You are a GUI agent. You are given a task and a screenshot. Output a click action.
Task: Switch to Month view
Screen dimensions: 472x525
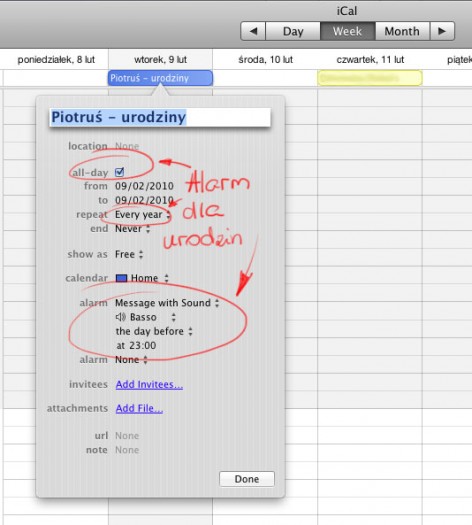point(402,31)
